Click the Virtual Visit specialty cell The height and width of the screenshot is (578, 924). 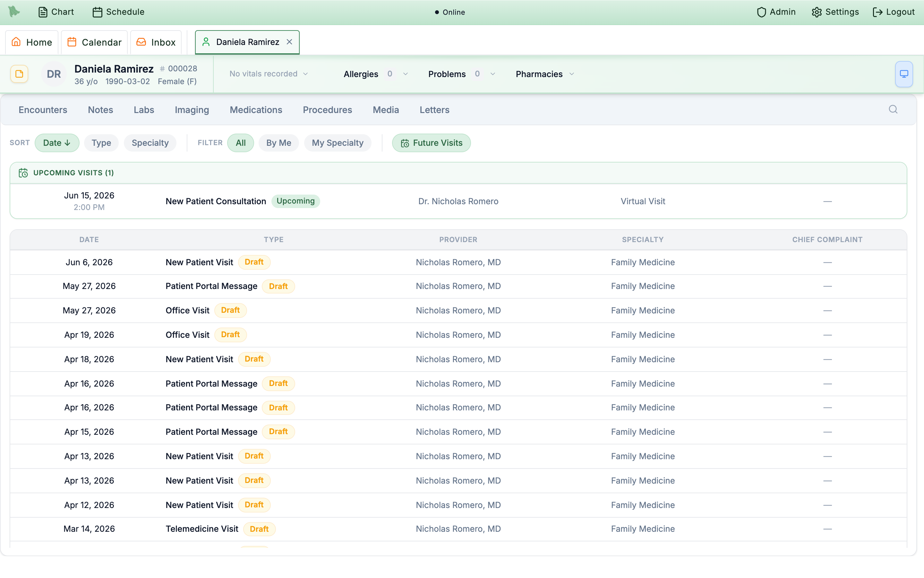pos(643,201)
